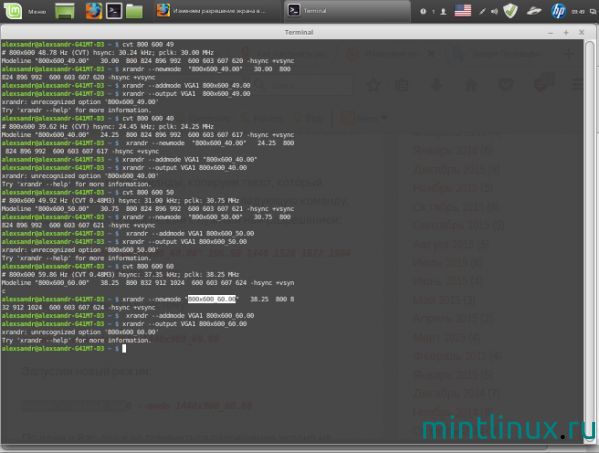
Task: Switch to the Firefox window in taskbar
Action: (211, 11)
